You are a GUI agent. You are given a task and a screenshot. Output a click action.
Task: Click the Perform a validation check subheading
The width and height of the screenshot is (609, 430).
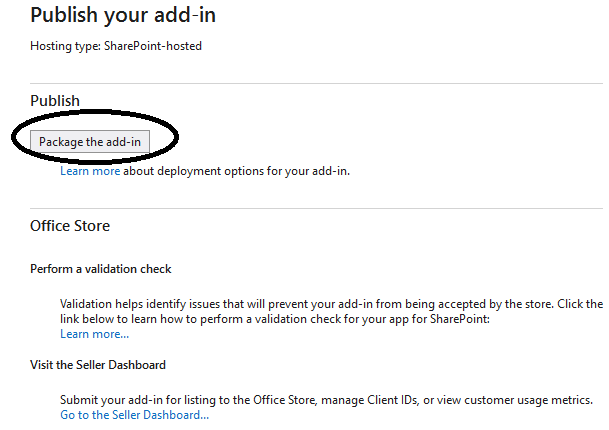tap(101, 269)
